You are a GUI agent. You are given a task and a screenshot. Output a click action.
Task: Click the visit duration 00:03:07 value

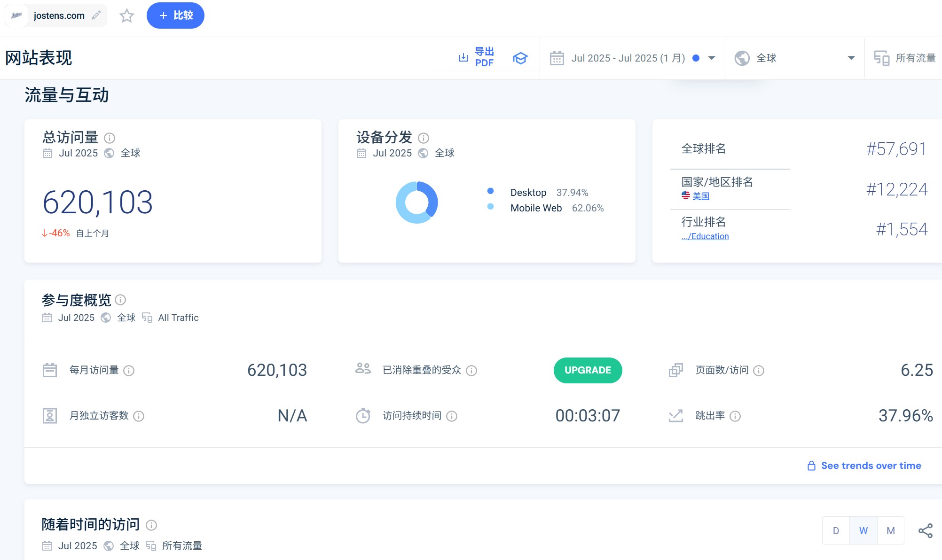[588, 416]
